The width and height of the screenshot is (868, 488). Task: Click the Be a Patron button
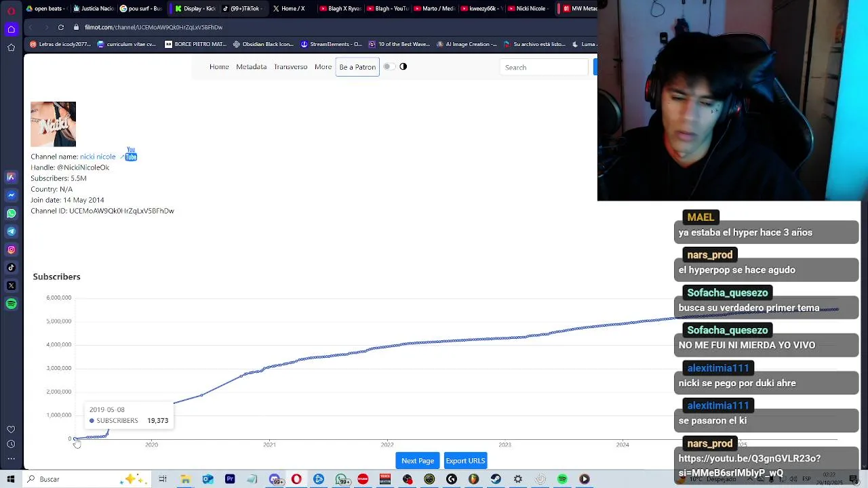357,67
